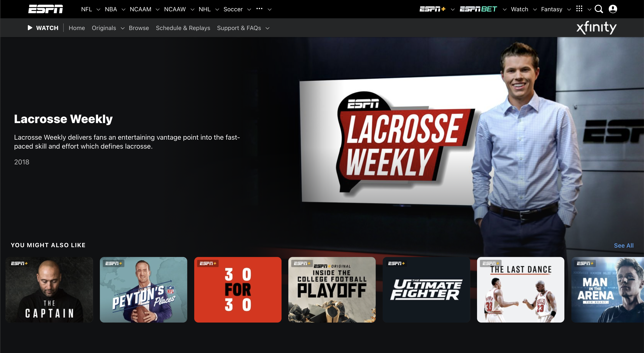The height and width of the screenshot is (353, 644).
Task: Expand the Fantasy dropdown chevron
Action: coord(569,10)
